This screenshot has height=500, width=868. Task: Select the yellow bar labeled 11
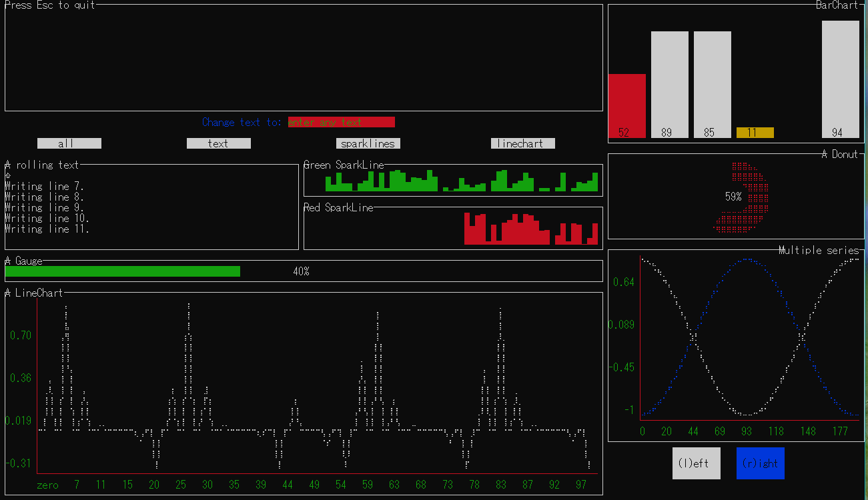755,133
